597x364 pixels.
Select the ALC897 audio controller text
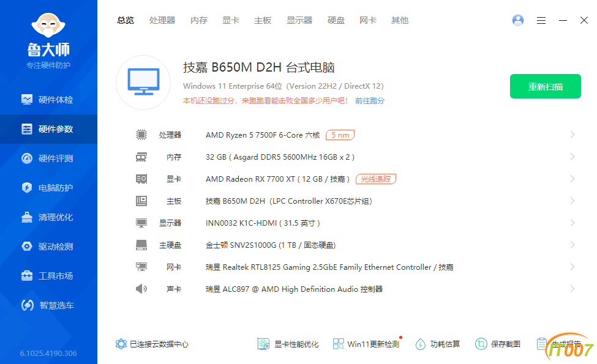click(294, 289)
